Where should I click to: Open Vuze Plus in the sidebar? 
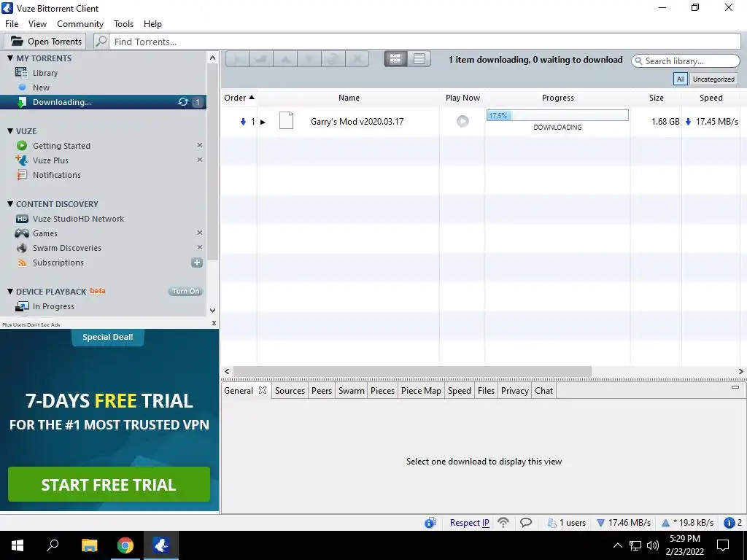coord(103,160)
